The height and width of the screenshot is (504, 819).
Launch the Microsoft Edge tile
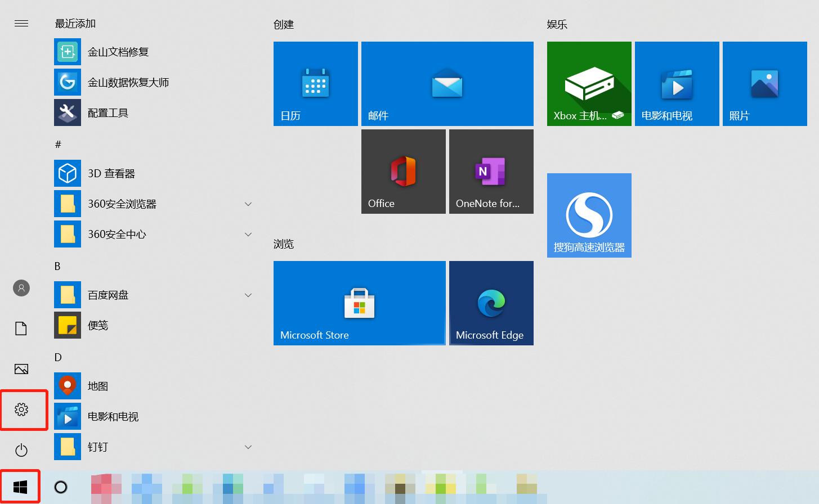tap(490, 303)
